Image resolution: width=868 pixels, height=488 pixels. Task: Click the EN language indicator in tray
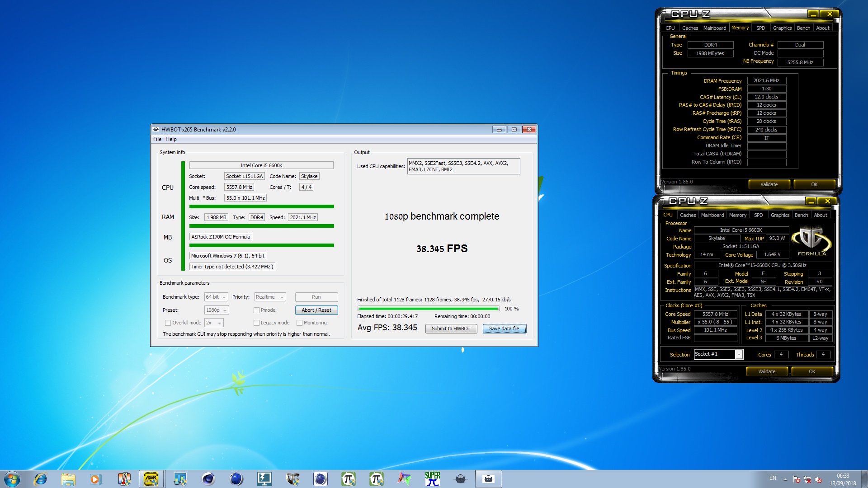pyautogui.click(x=773, y=478)
